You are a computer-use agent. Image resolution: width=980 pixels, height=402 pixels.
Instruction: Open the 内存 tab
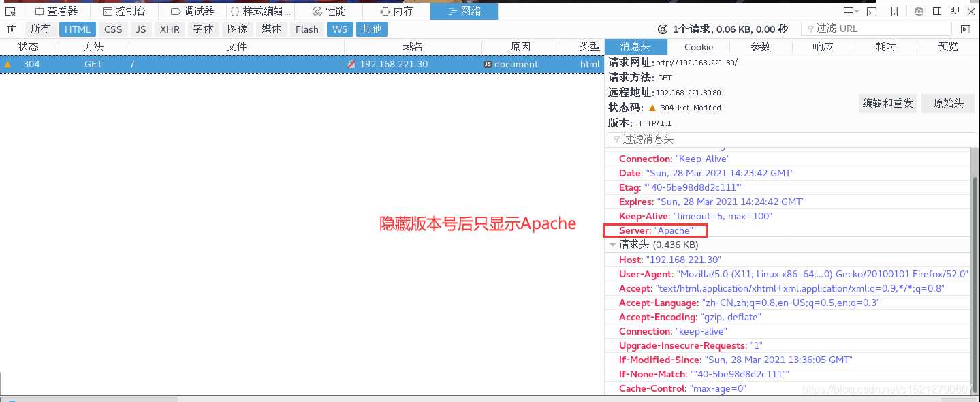(396, 12)
